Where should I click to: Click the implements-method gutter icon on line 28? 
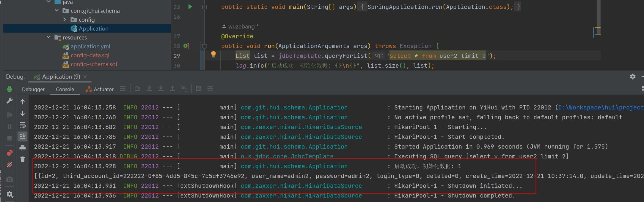click(x=186, y=46)
